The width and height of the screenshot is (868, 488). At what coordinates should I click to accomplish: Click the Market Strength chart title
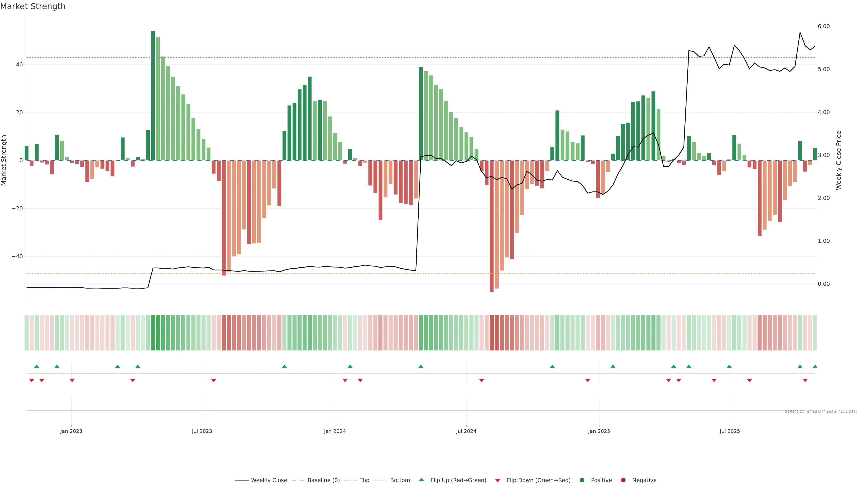click(x=33, y=6)
